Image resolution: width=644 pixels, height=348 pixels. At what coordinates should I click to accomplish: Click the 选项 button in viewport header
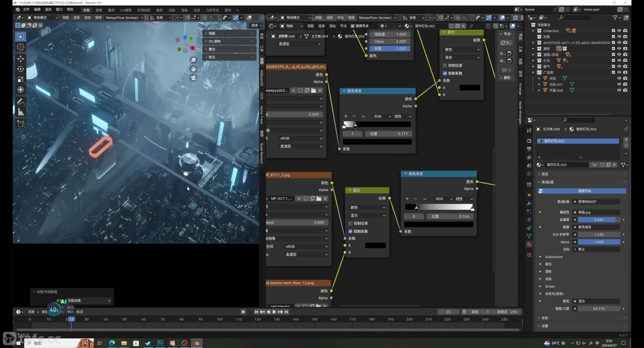tap(256, 25)
